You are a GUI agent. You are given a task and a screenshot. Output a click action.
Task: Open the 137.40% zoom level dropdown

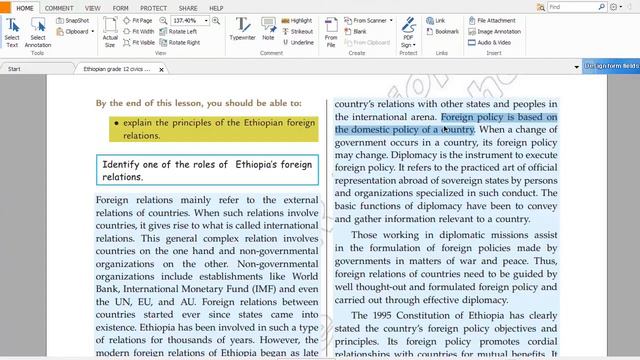206,20
